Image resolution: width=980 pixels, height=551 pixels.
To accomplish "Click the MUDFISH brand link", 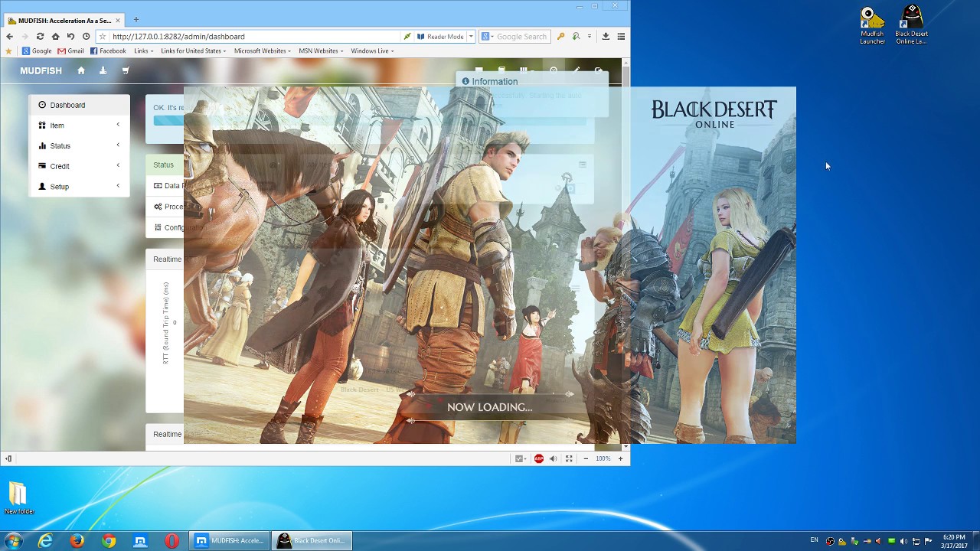I will (x=41, y=70).
